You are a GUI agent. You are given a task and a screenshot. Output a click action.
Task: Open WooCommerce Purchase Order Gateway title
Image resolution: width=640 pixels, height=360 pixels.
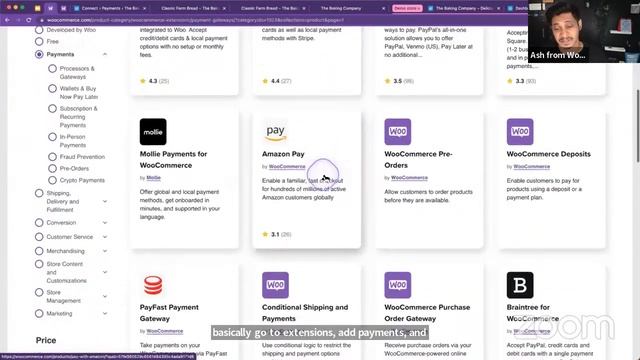pyautogui.click(x=427, y=313)
